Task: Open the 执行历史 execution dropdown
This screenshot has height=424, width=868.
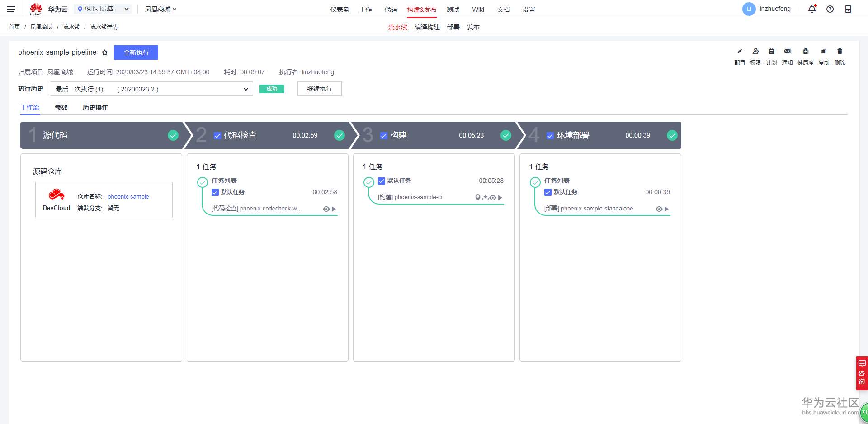Action: tap(151, 89)
